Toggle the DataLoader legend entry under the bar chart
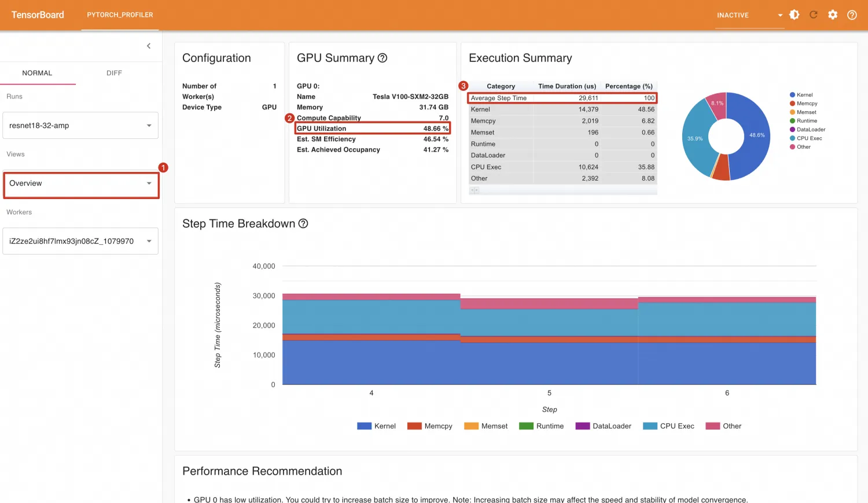 pyautogui.click(x=604, y=426)
